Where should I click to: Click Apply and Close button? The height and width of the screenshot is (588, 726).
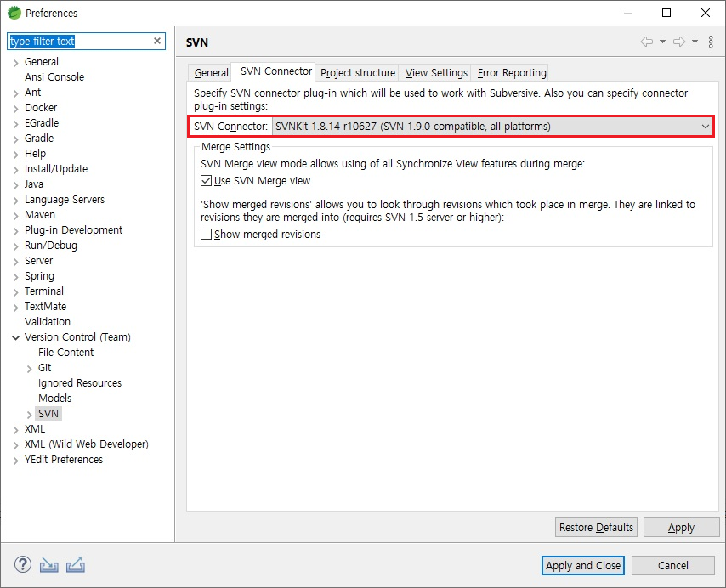pos(583,565)
